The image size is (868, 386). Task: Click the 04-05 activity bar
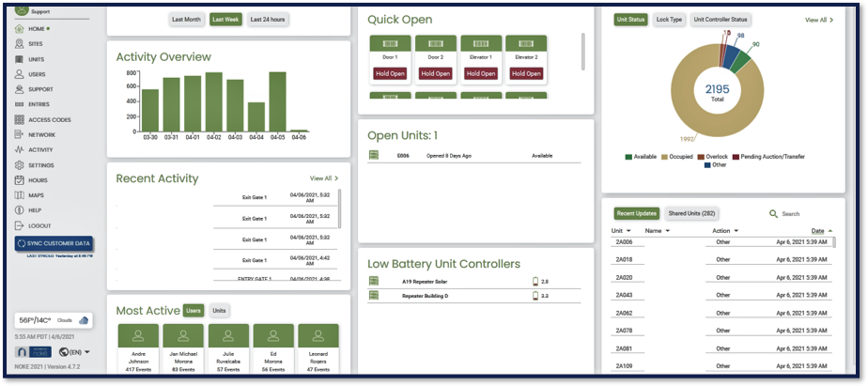[277, 101]
